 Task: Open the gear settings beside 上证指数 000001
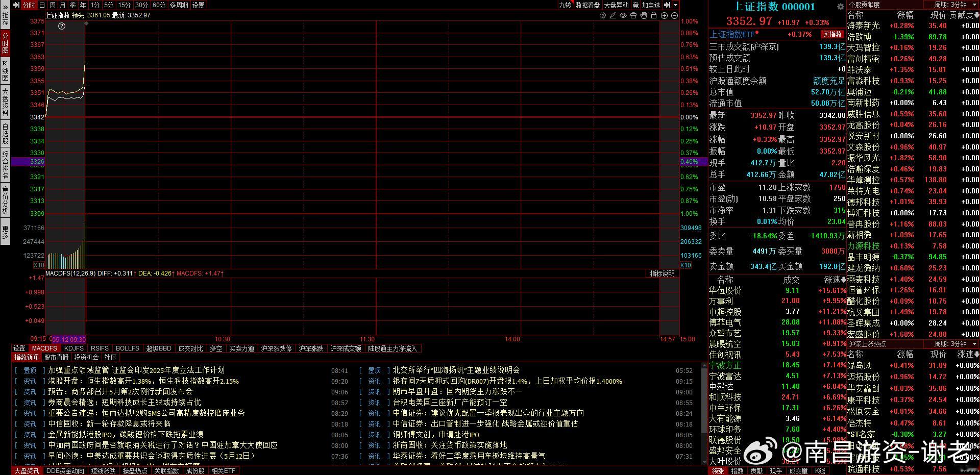point(840,7)
